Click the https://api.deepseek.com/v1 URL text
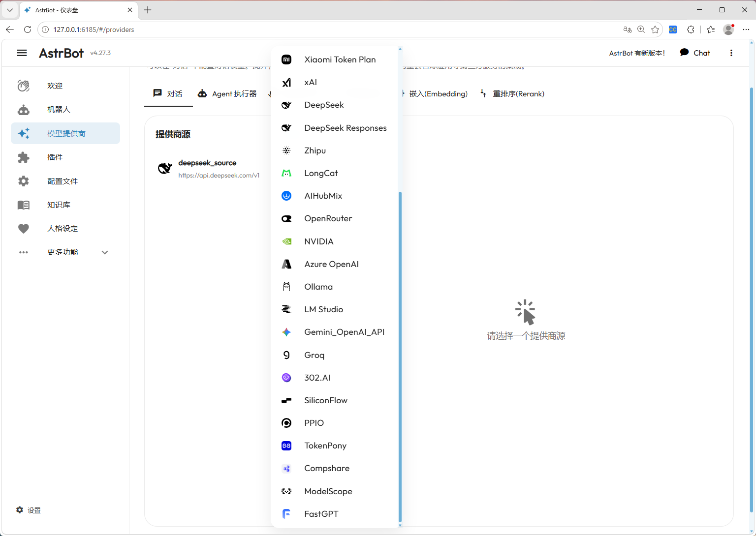The height and width of the screenshot is (536, 756). (x=219, y=175)
